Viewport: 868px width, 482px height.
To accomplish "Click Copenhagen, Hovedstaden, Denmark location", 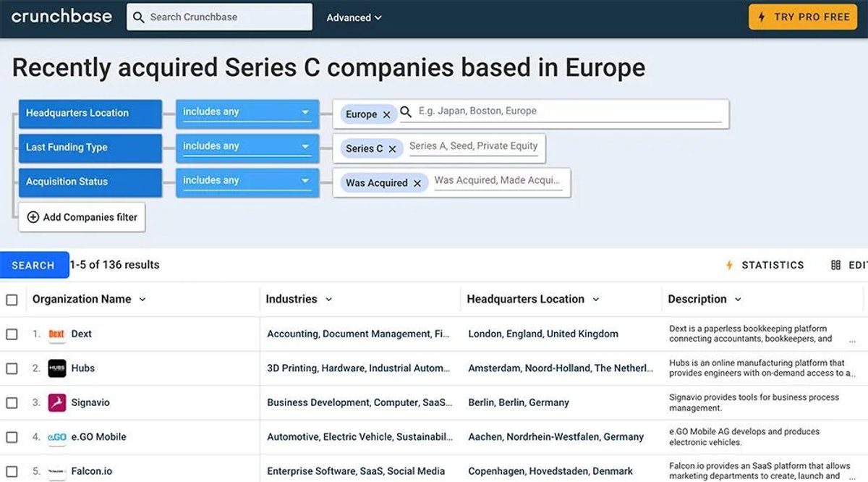I will point(550,471).
